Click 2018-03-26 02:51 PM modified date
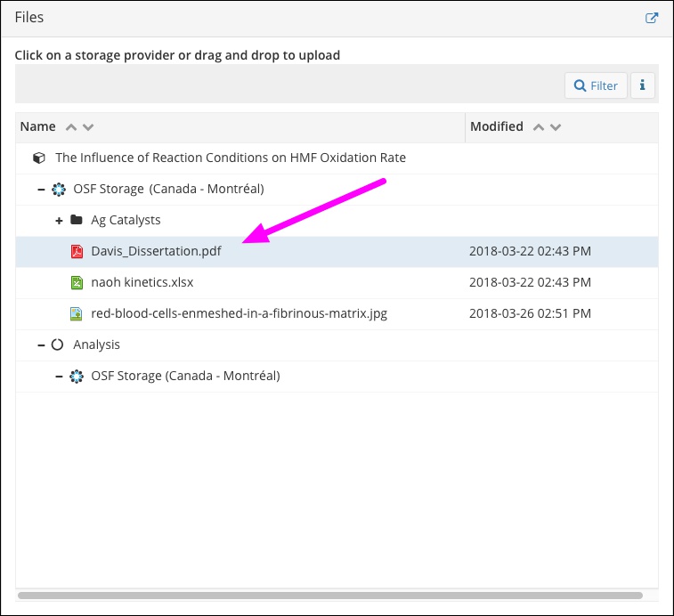 [530, 314]
